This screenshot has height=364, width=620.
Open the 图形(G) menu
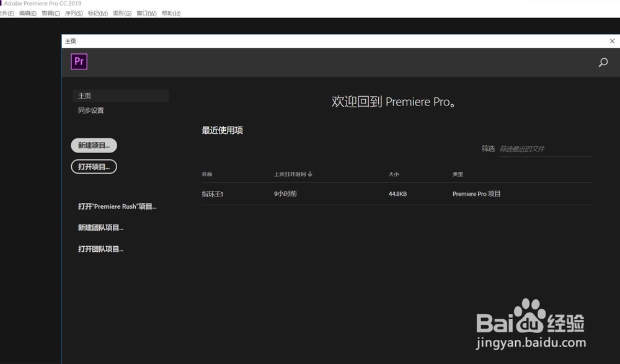click(122, 14)
